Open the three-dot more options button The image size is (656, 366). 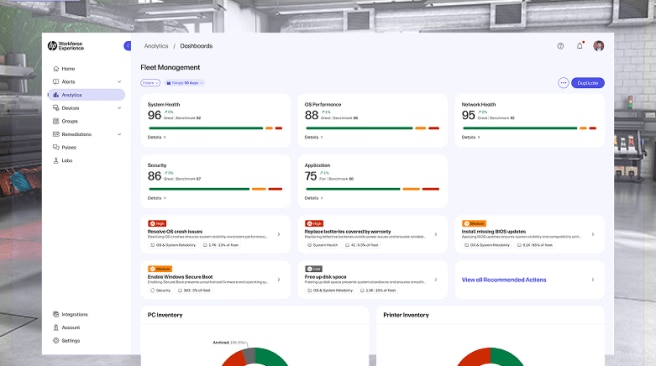tap(563, 83)
